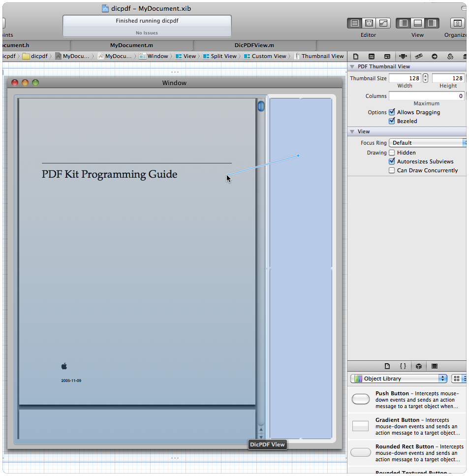Screen dimensions: 469x476
Task: Open the Connections inspector
Action: click(435, 56)
